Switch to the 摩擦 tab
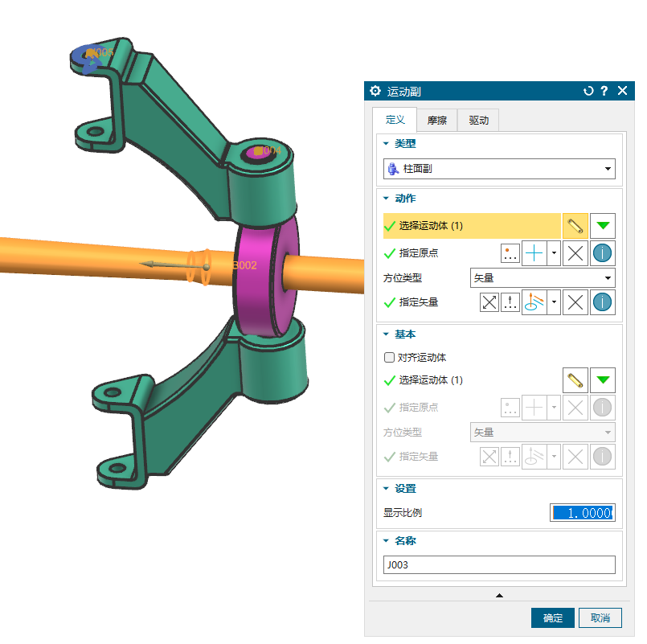647x644 pixels. 436,121
